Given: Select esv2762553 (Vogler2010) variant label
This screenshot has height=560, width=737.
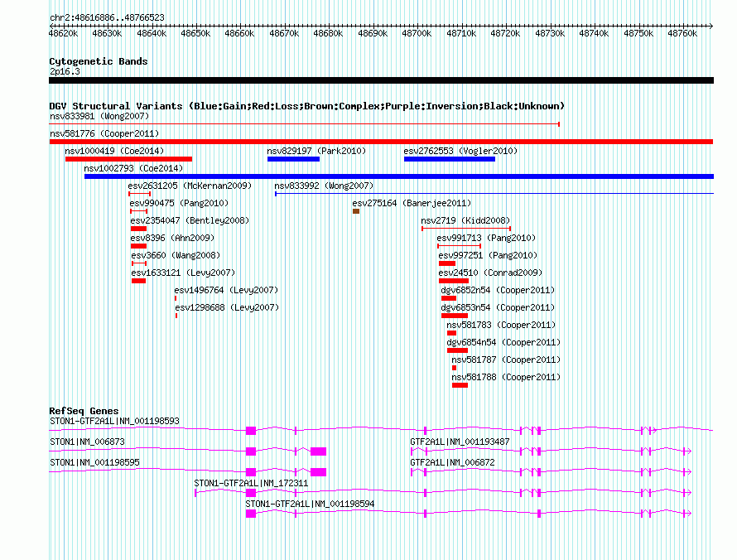Looking at the screenshot, I should [460, 151].
